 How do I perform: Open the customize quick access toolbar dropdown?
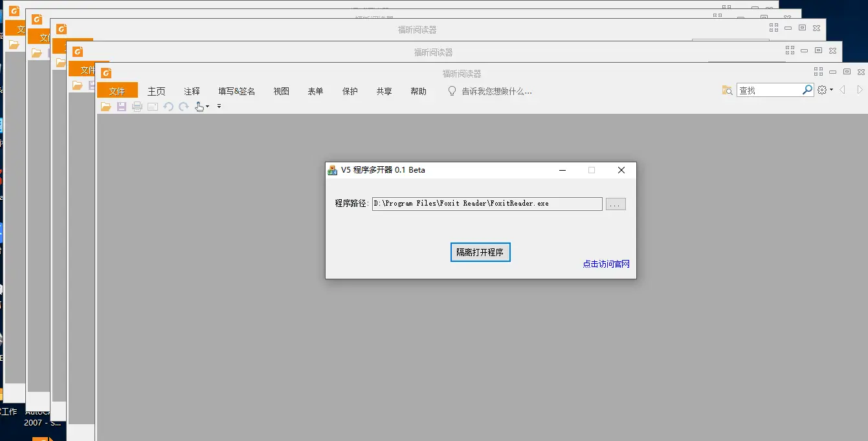click(219, 107)
